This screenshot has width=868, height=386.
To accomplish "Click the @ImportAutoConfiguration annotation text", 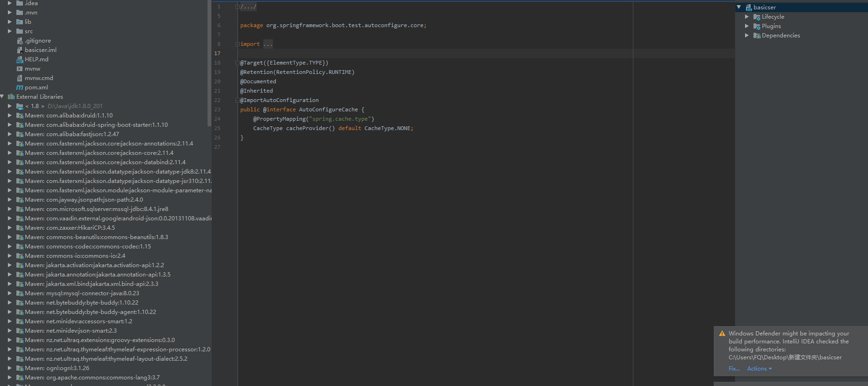I will pos(280,100).
